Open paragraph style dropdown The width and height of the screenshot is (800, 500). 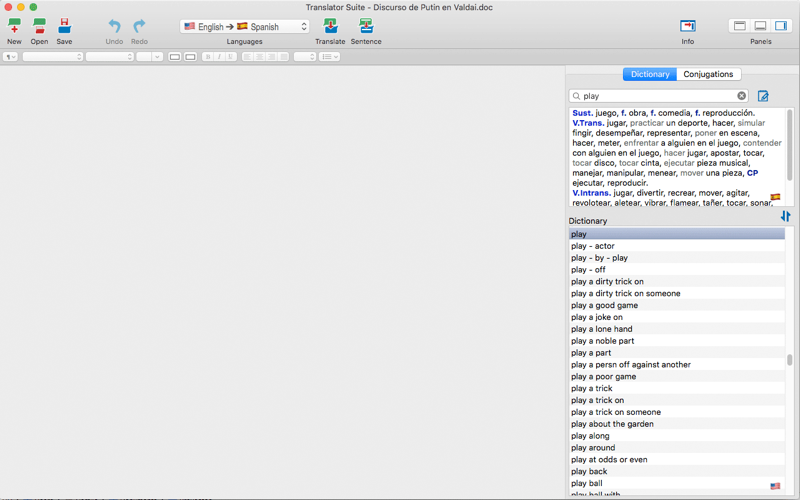pyautogui.click(x=10, y=57)
